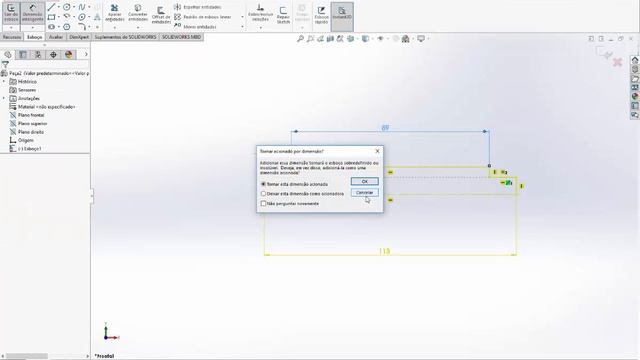Switch to the Recursos tab

click(12, 37)
